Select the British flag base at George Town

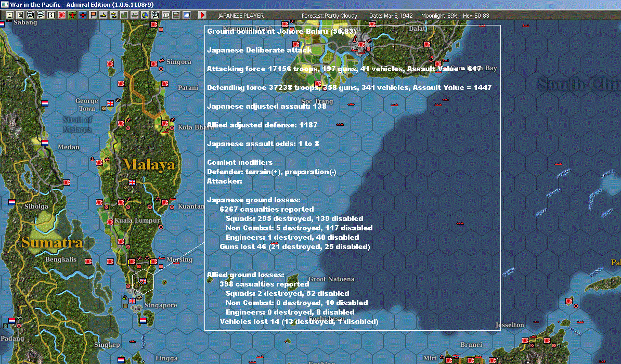(110, 103)
